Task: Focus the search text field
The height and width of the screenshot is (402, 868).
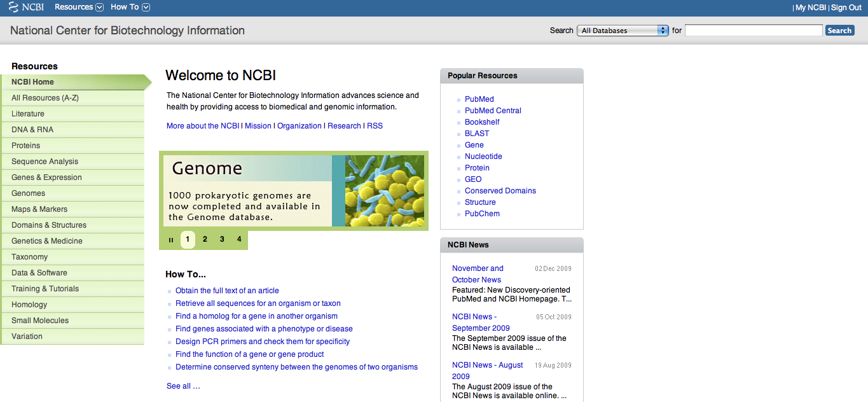Action: tap(754, 31)
